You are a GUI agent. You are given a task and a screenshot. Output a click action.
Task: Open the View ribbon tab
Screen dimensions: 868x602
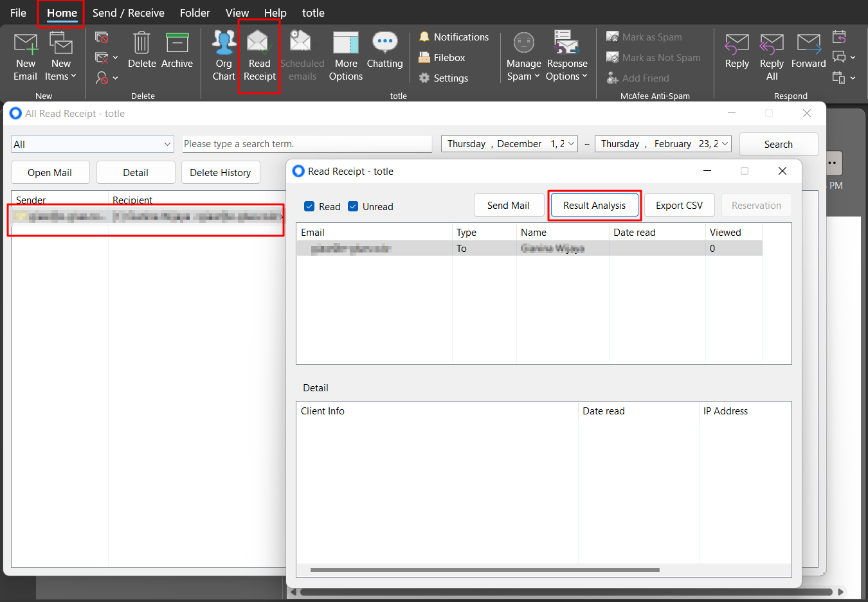pos(237,13)
